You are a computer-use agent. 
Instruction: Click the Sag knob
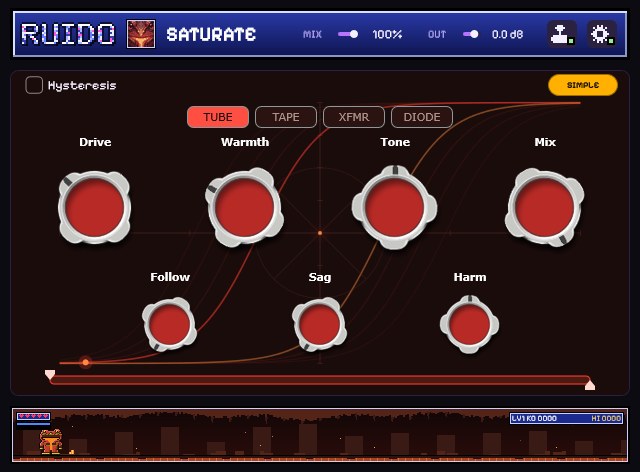click(x=320, y=325)
